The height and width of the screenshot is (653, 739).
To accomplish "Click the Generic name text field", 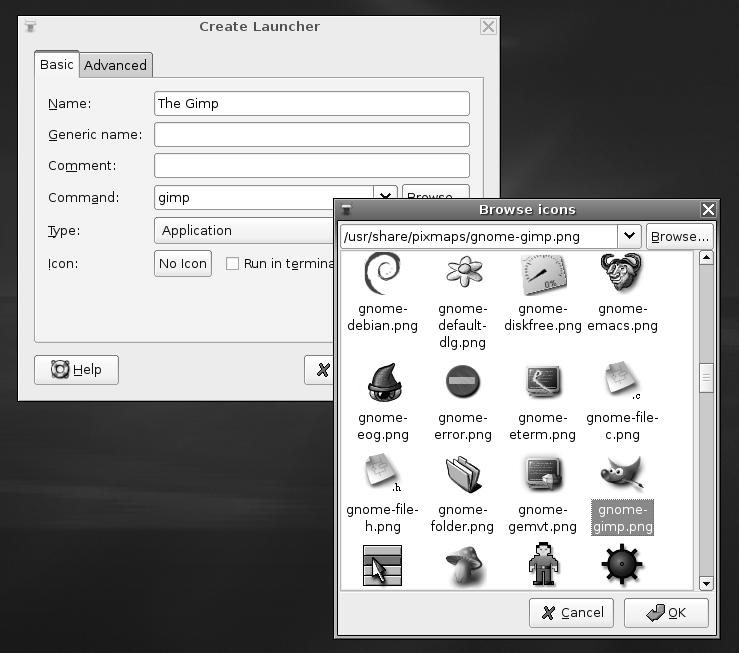I will (311, 134).
